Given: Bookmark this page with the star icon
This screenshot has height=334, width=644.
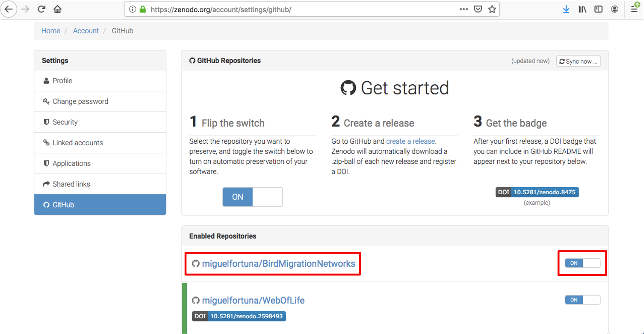Looking at the screenshot, I should [492, 9].
